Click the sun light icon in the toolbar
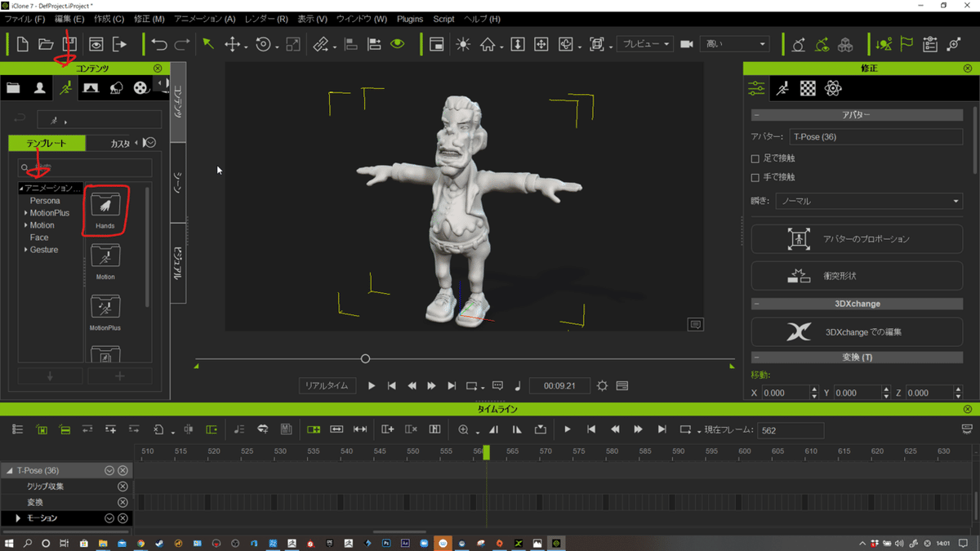This screenshot has width=980, height=551. 463,44
